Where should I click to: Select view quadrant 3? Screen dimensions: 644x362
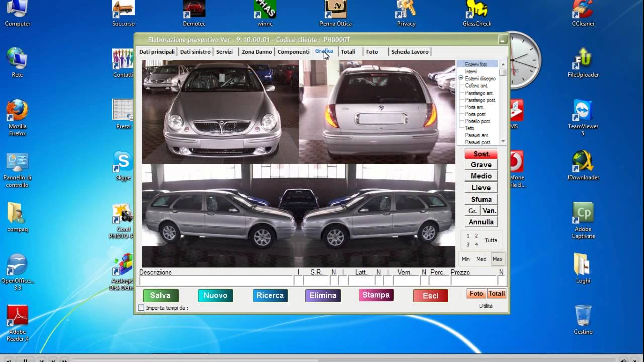click(468, 245)
